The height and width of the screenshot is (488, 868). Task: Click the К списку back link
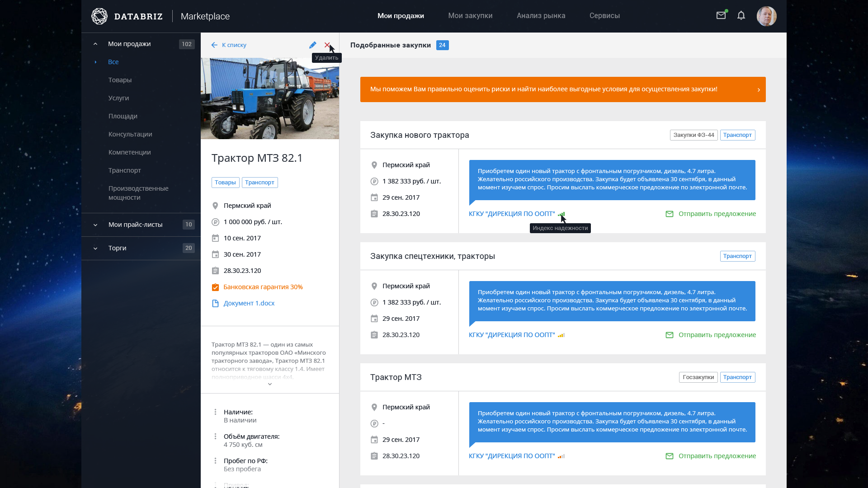click(234, 45)
